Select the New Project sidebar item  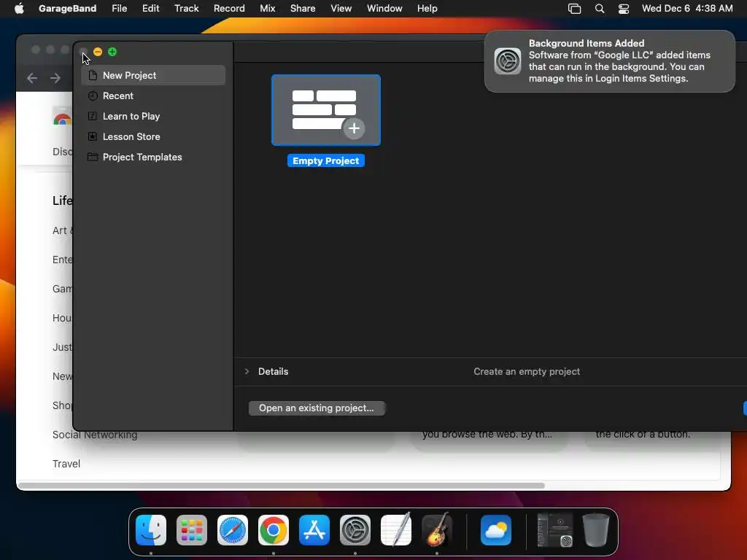[x=153, y=75]
